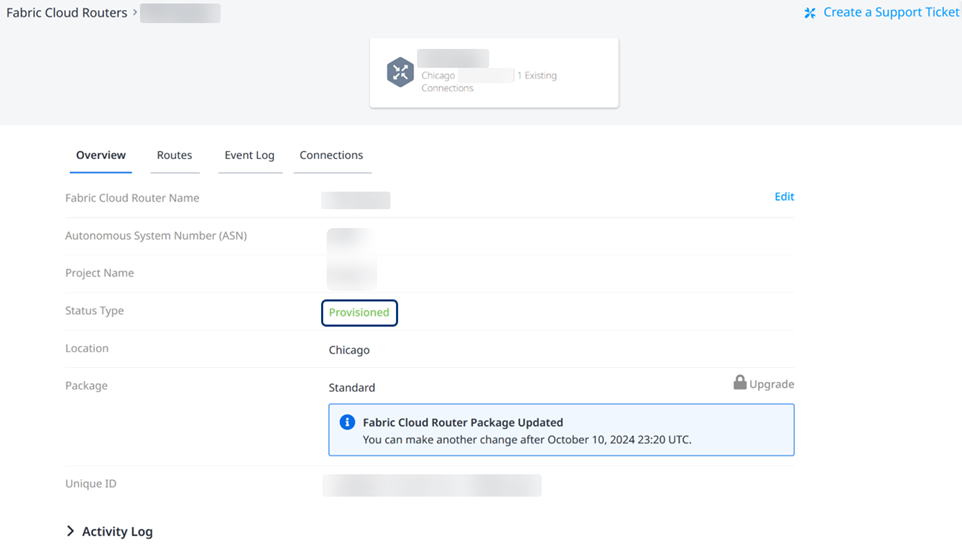Viewport: 962px width, 554px height.
Task: Click Create a Support Ticket link
Action: point(891,12)
